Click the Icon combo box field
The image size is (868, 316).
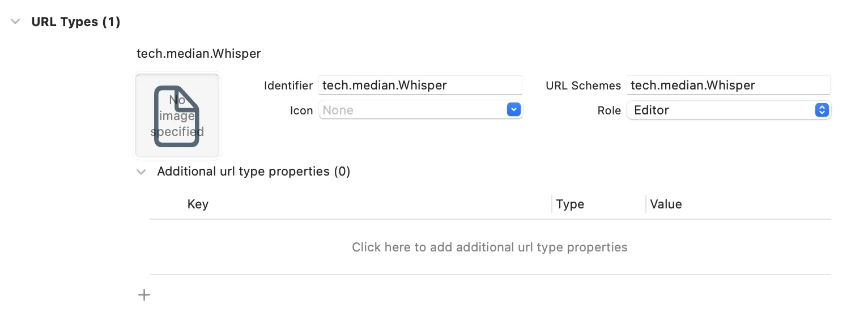click(412, 110)
